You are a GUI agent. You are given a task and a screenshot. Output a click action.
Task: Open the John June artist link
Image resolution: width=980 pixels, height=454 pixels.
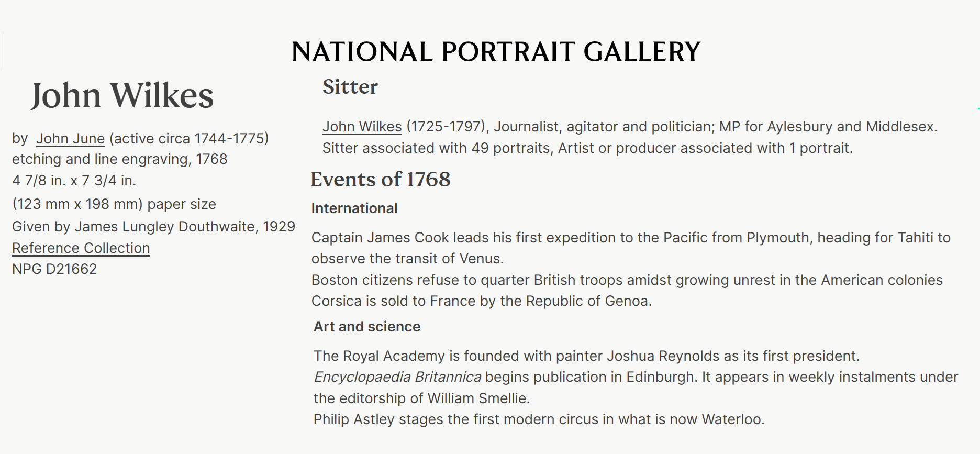(70, 139)
